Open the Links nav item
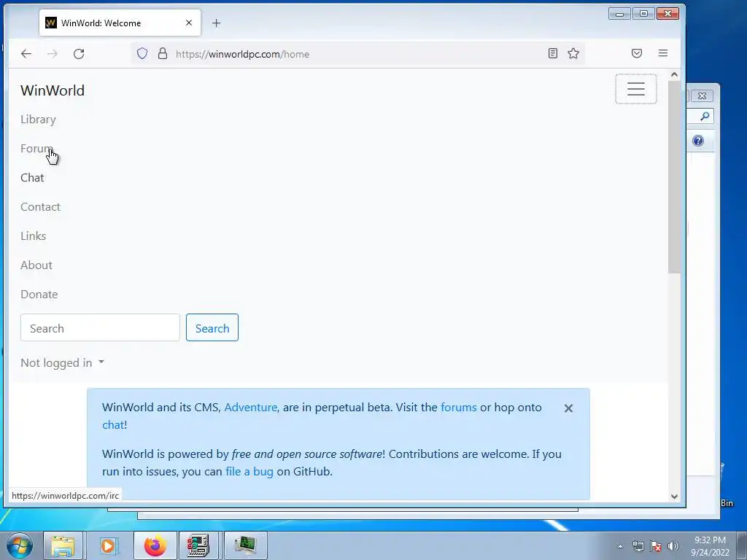This screenshot has width=747, height=560. point(33,236)
